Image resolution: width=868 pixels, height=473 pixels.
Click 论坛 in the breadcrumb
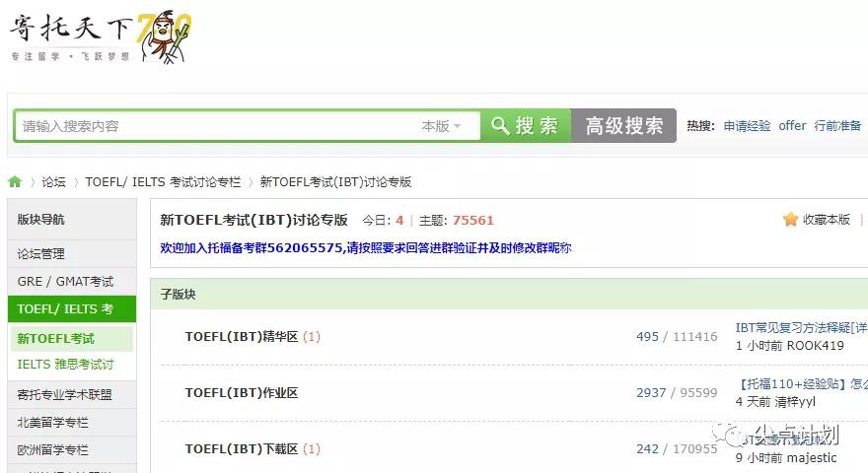point(53,182)
